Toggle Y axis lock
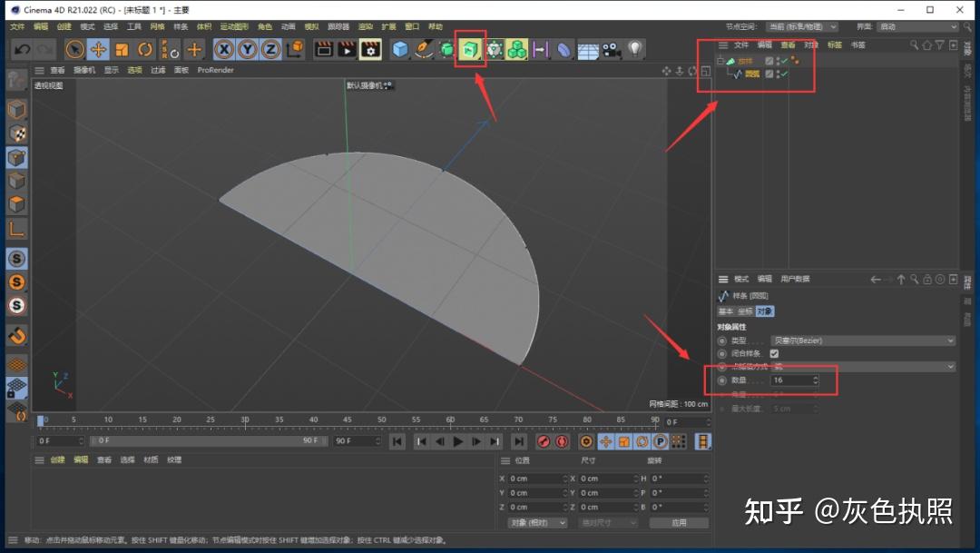The image size is (980, 553). point(248,49)
